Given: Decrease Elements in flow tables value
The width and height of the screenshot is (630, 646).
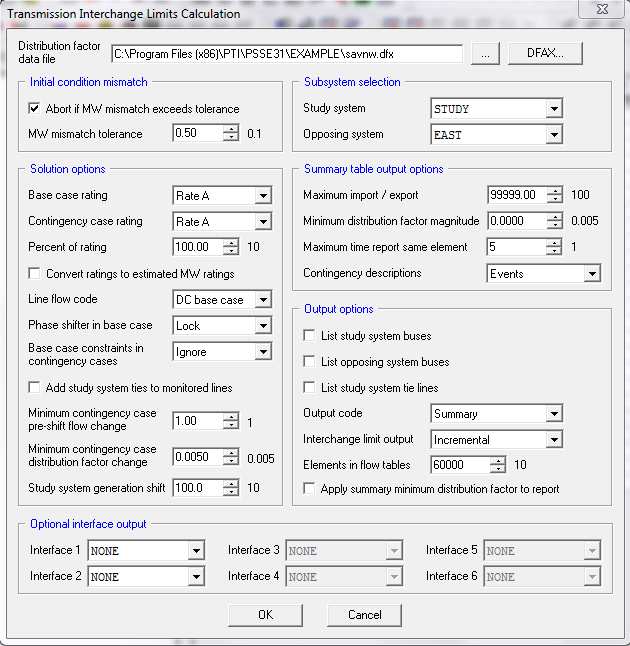Looking at the screenshot, I should click(x=497, y=469).
